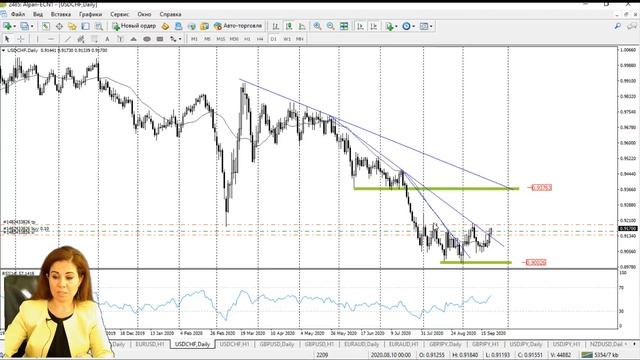Select the triangle shape tool

tap(133, 39)
